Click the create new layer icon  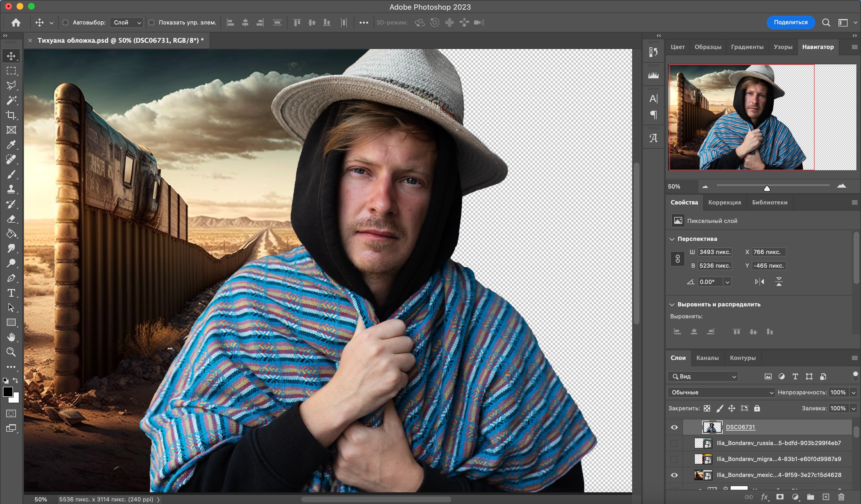pyautogui.click(x=826, y=497)
